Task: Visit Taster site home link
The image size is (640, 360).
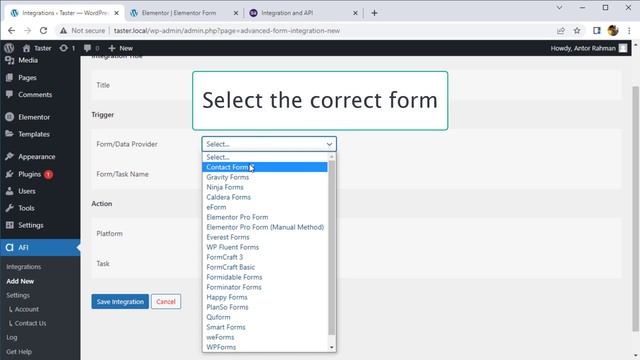Action: 37,48
